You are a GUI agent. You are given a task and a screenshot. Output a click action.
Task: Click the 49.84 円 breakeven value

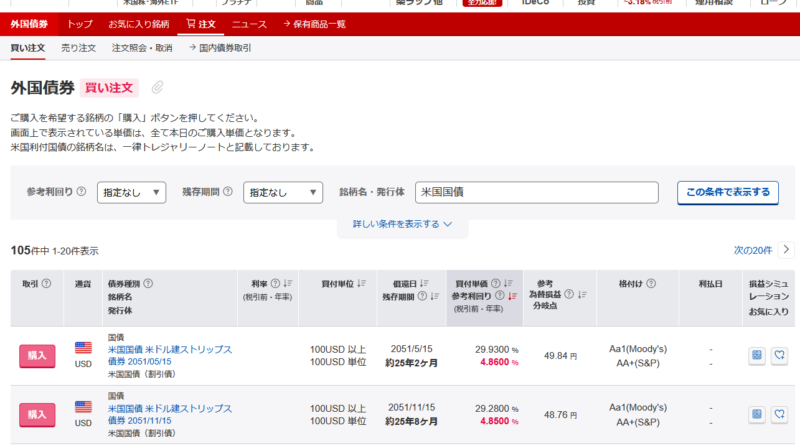click(x=560, y=356)
